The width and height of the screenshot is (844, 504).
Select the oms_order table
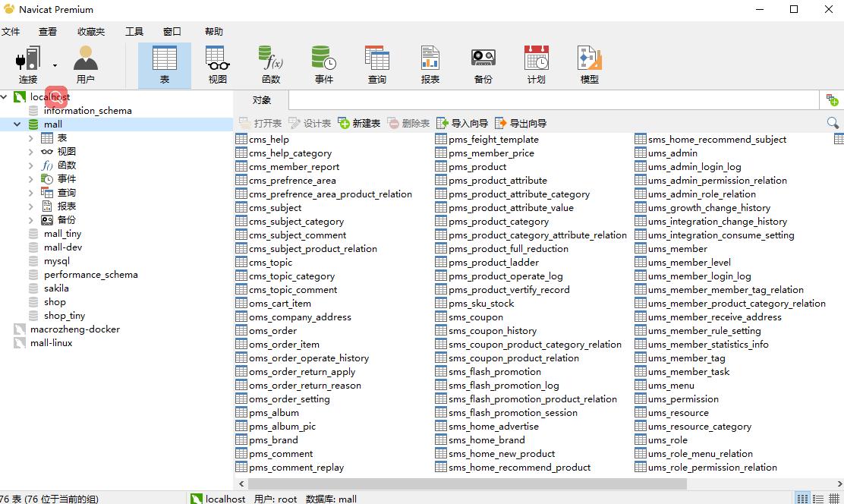(272, 331)
